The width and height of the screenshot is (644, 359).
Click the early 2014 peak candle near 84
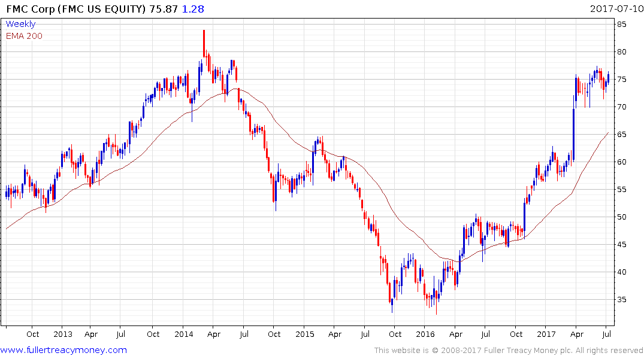tap(204, 44)
